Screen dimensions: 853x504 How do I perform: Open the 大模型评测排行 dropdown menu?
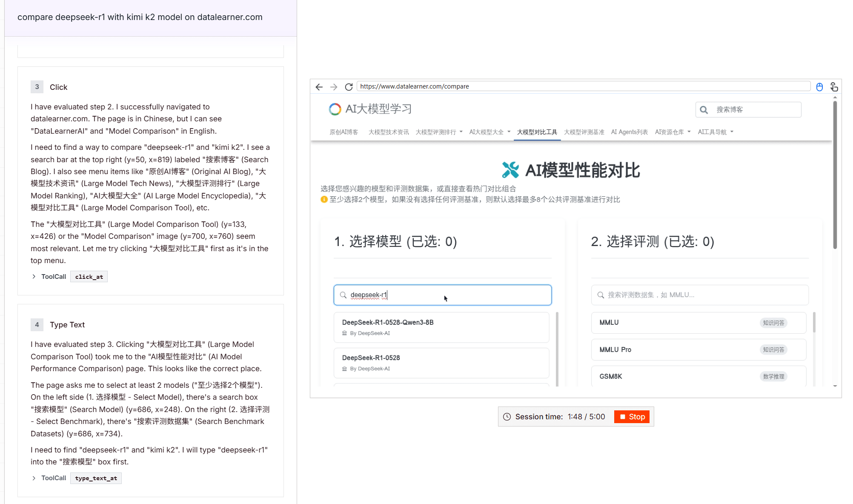(438, 132)
